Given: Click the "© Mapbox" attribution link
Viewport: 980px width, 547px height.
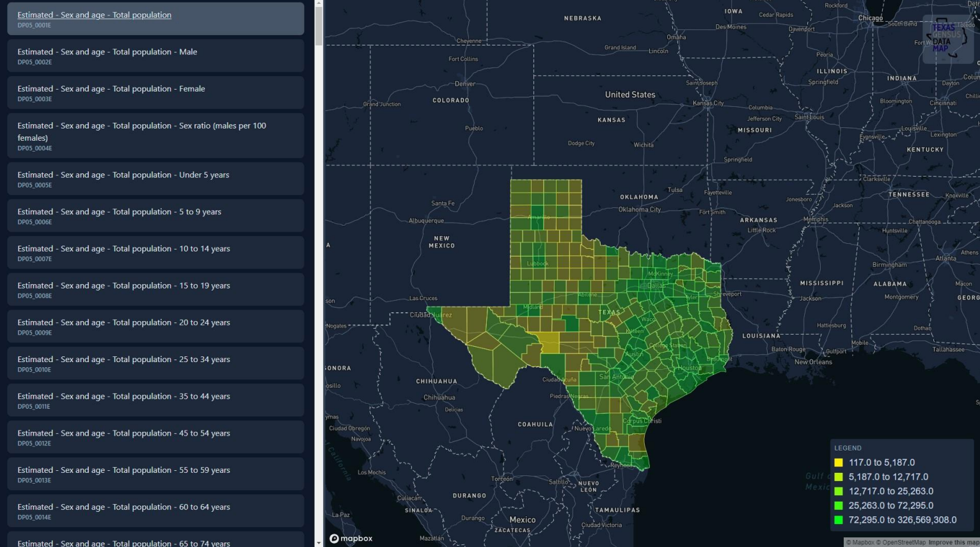Looking at the screenshot, I should [x=860, y=543].
